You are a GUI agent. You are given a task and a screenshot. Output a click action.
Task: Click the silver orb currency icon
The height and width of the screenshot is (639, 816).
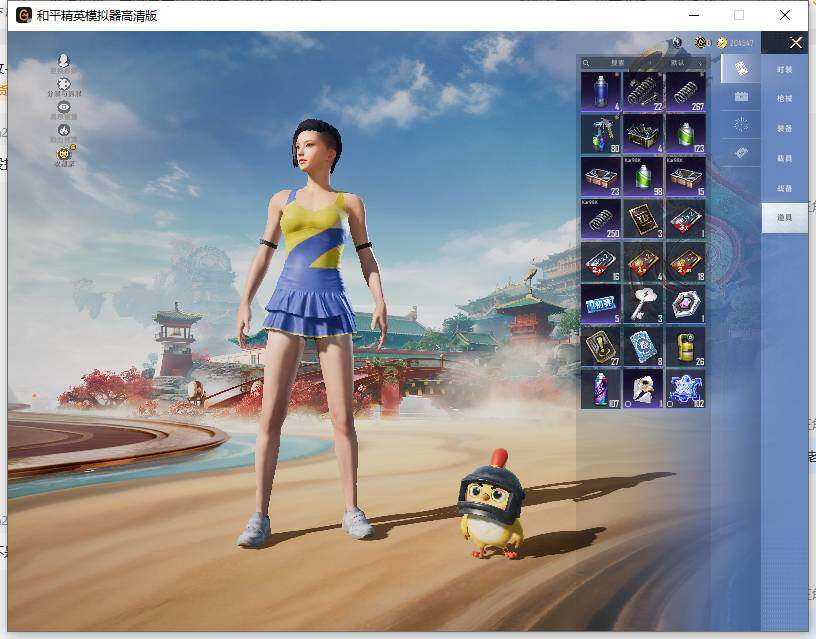click(x=677, y=42)
